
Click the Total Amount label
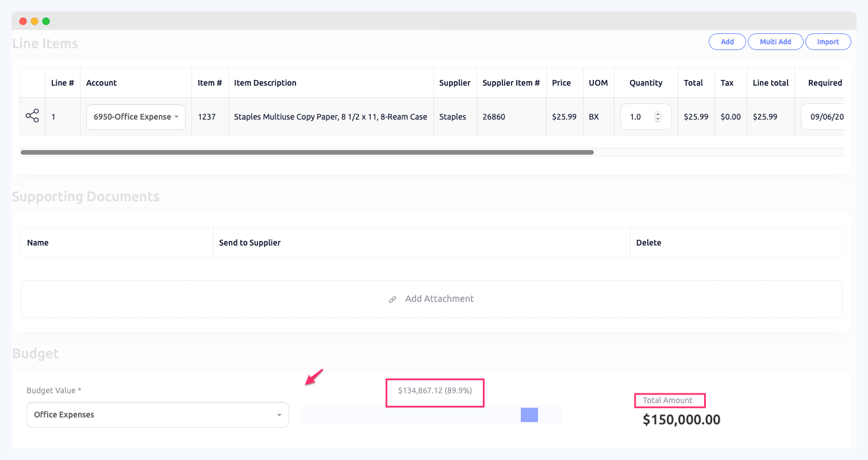tap(670, 400)
